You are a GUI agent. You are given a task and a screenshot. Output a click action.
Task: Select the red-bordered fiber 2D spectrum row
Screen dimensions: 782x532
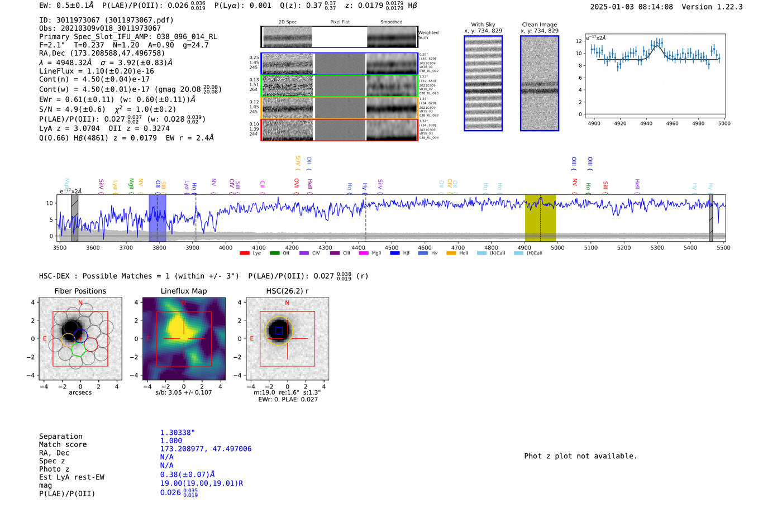point(287,130)
